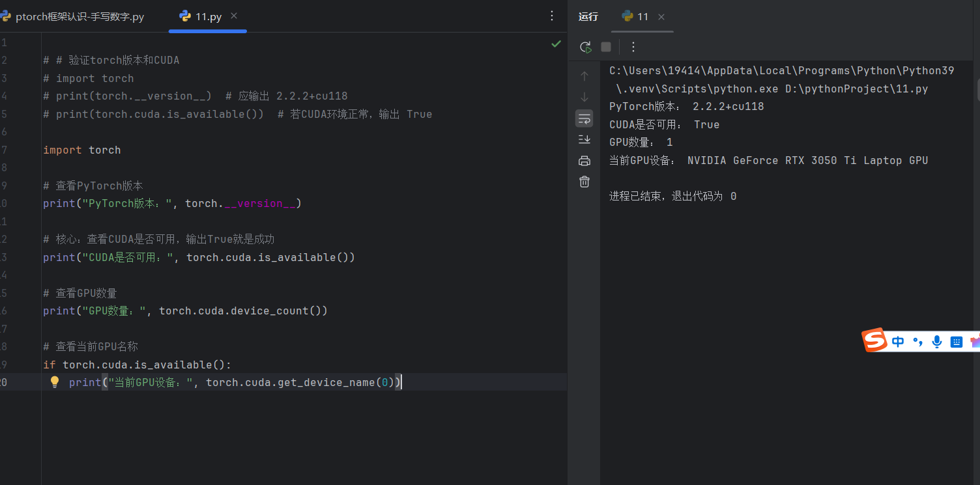Click Python icon on the 11 run tab

[627, 16]
